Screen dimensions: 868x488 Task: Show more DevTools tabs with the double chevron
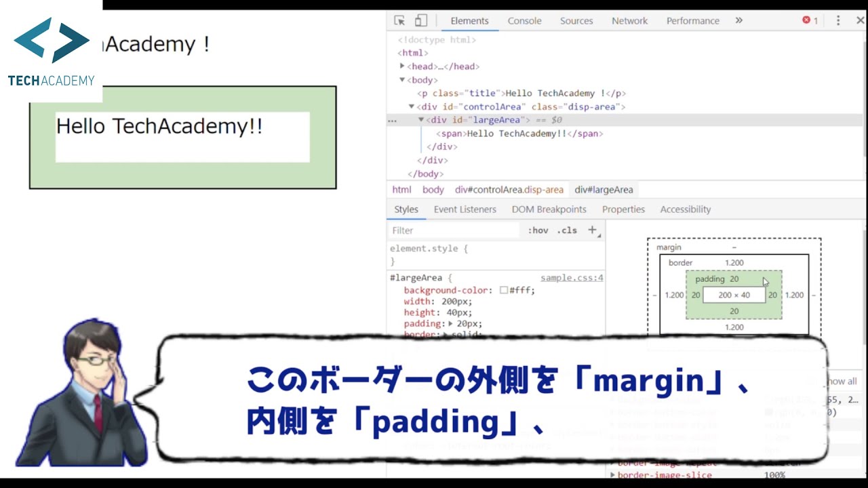click(738, 20)
